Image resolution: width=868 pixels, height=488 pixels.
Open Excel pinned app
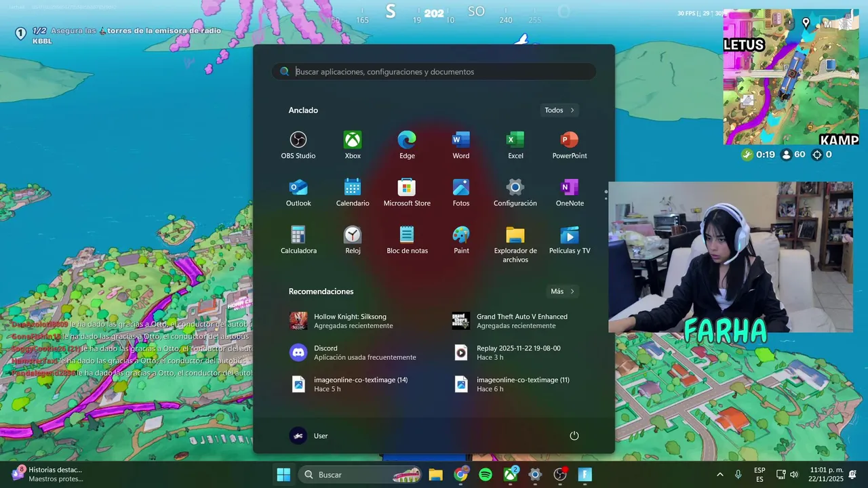[x=515, y=146]
